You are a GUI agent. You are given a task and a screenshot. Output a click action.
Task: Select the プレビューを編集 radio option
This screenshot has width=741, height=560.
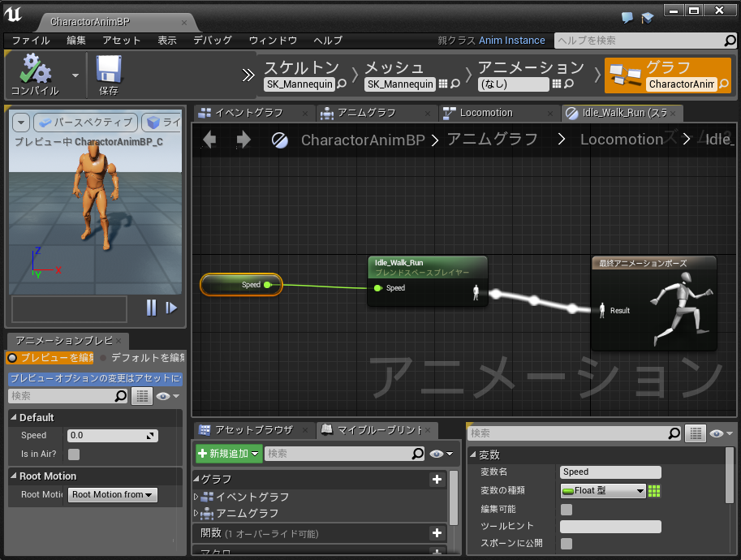(x=50, y=358)
